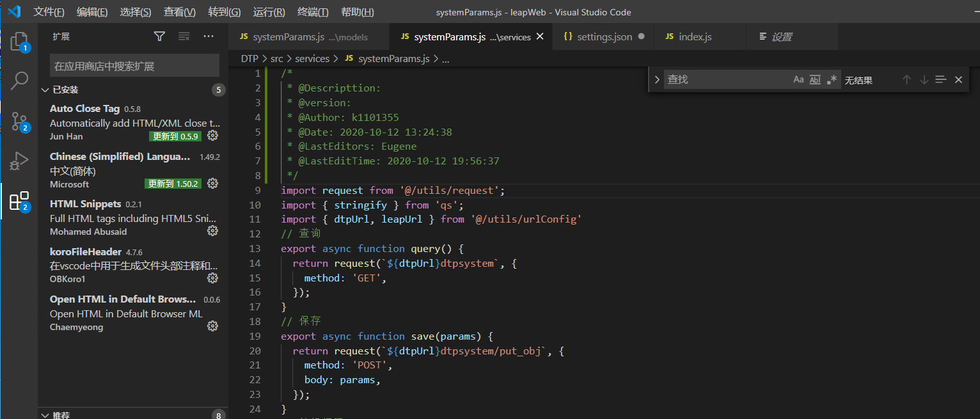980x419 pixels.
Task: Toggle whole word matching in the find widget
Action: click(815, 79)
